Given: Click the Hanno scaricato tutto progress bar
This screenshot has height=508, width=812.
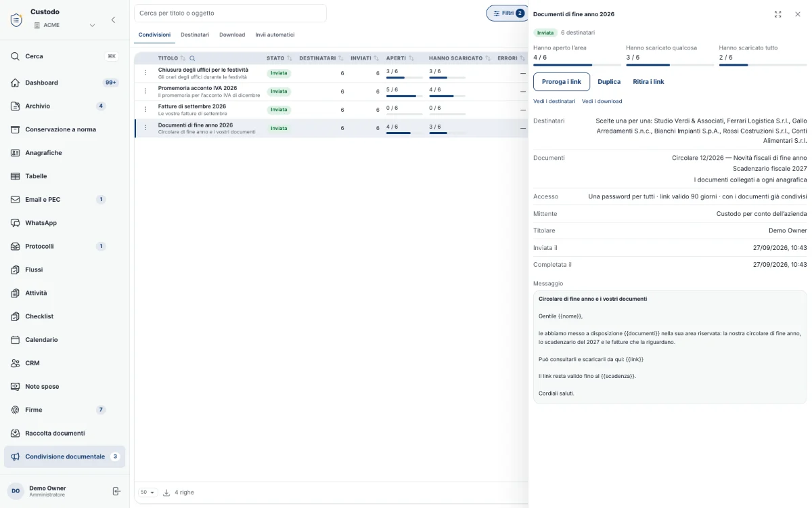Looking at the screenshot, I should (763, 65).
